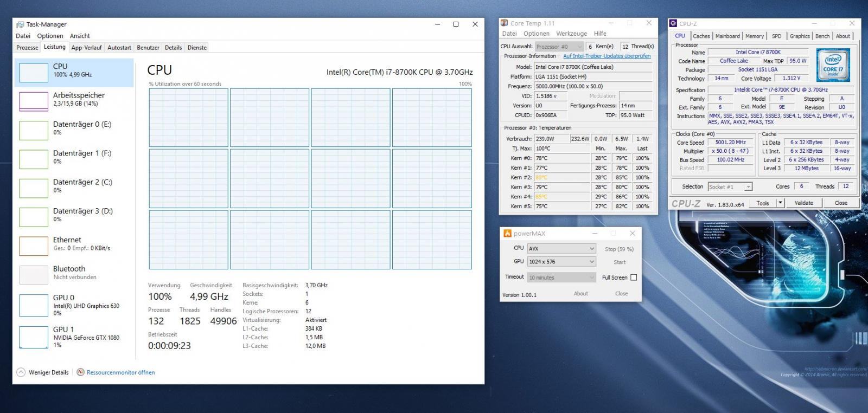This screenshot has height=413, width=868.
Task: Open the Timeout 10 minutes dropdown
Action: coord(561,278)
